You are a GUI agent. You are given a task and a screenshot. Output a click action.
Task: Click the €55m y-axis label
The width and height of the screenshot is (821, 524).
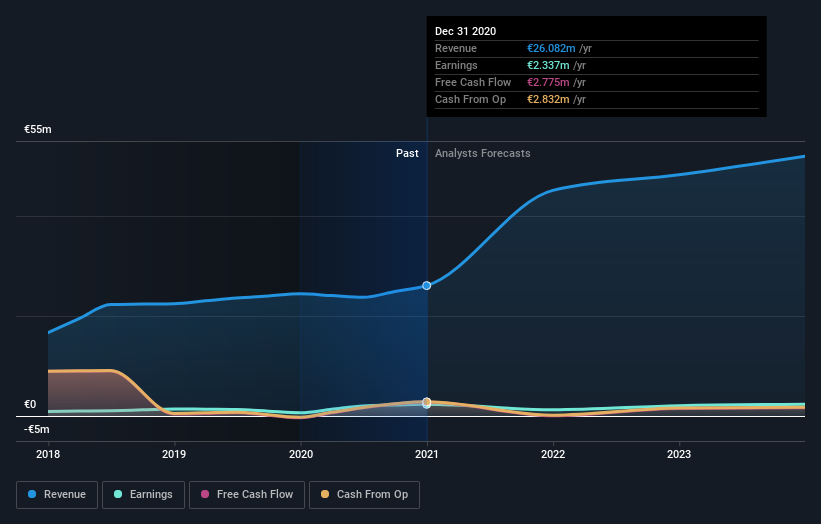tap(38, 129)
